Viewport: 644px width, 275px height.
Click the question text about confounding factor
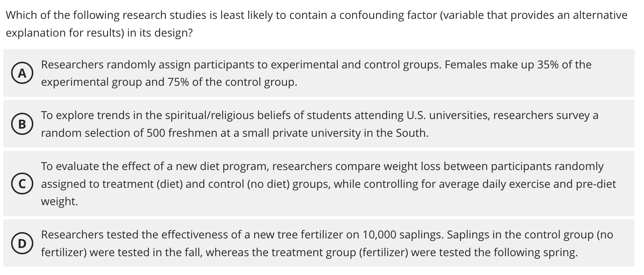click(x=316, y=24)
